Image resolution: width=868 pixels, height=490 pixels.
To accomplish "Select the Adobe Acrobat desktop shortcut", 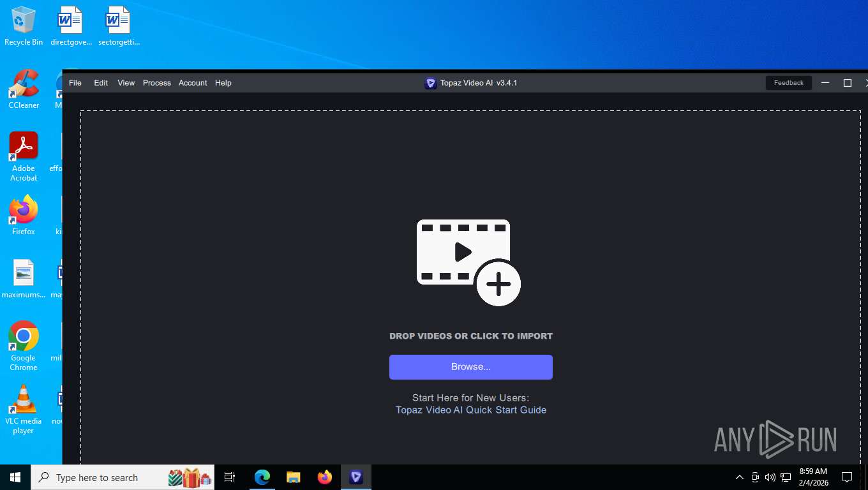I will pos(24,157).
